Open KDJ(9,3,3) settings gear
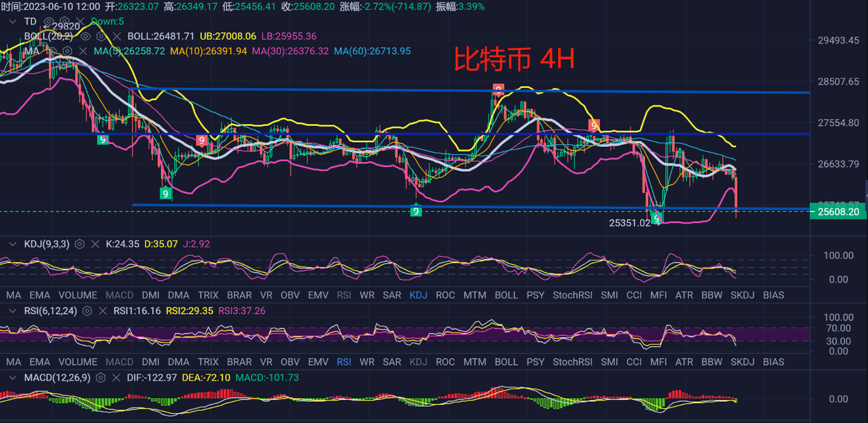The image size is (868, 423). coord(79,244)
